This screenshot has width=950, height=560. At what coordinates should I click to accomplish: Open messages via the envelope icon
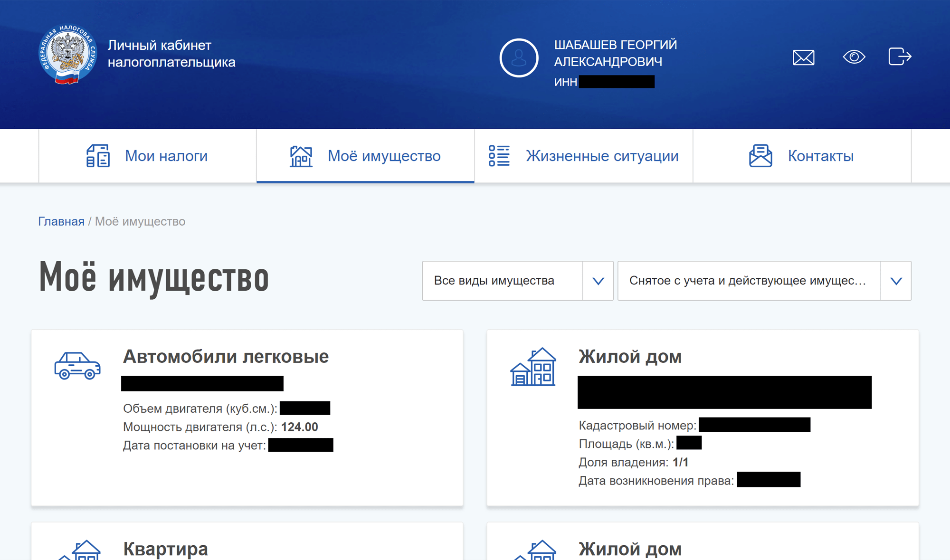pos(803,57)
